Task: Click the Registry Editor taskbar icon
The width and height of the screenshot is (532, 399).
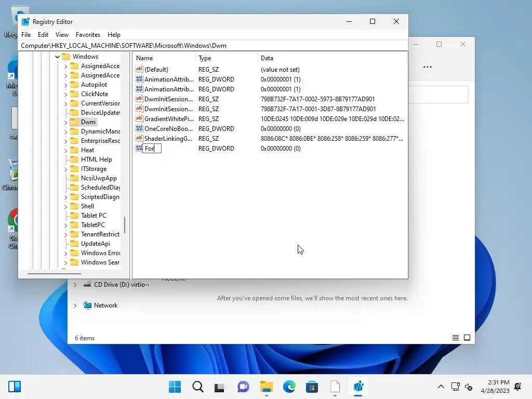Action: 358,387
